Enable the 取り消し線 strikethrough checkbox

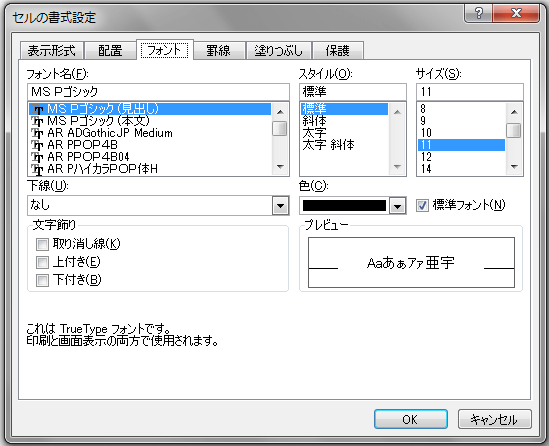tap(42, 244)
